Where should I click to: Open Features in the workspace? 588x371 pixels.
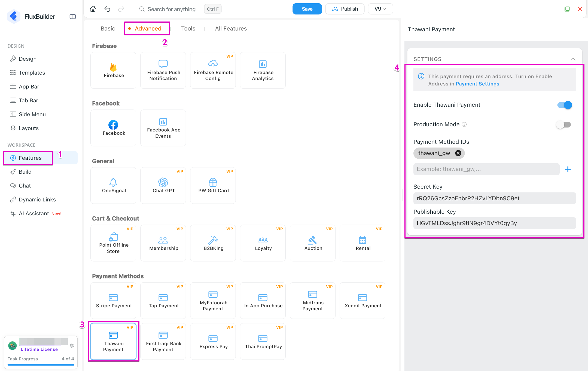click(41, 158)
